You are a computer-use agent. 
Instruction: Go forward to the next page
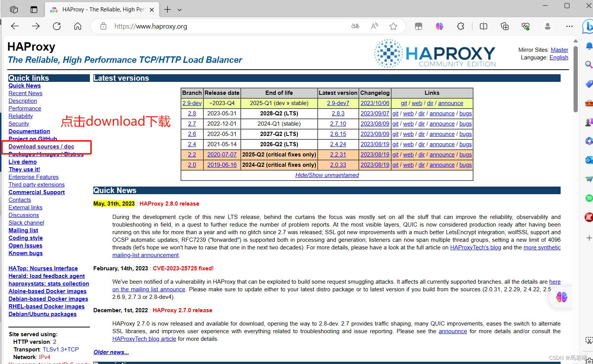click(x=36, y=26)
